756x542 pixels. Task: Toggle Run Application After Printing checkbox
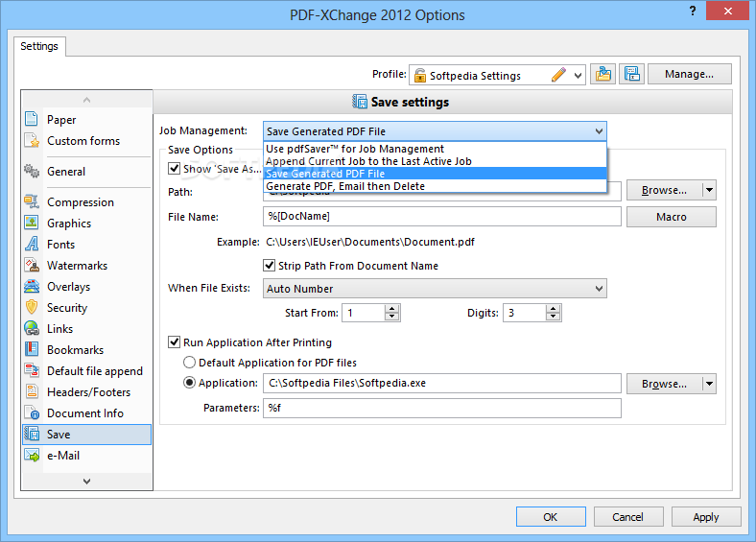[x=175, y=342]
